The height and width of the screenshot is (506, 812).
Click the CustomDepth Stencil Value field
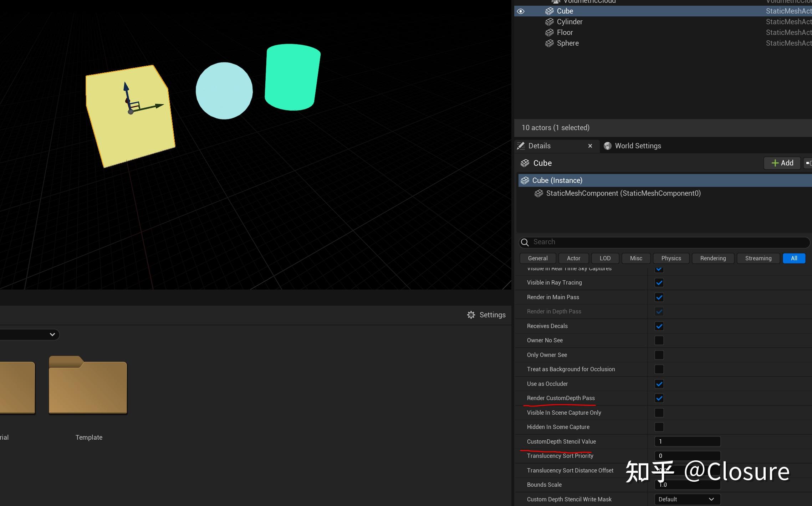687,441
